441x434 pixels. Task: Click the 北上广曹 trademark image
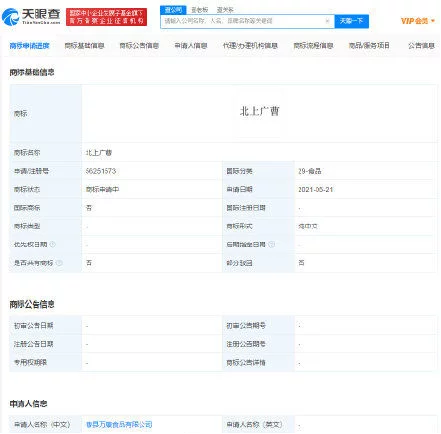click(x=259, y=111)
